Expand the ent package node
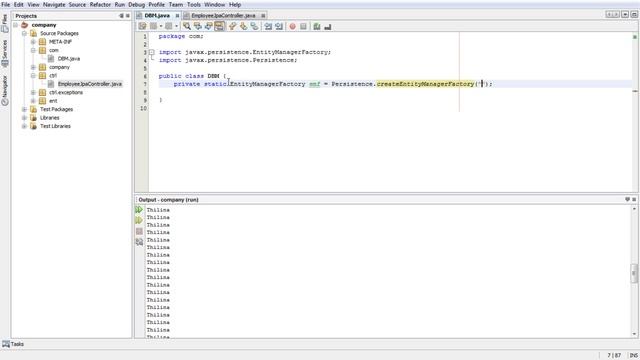This screenshot has width=640, height=360. [33, 101]
